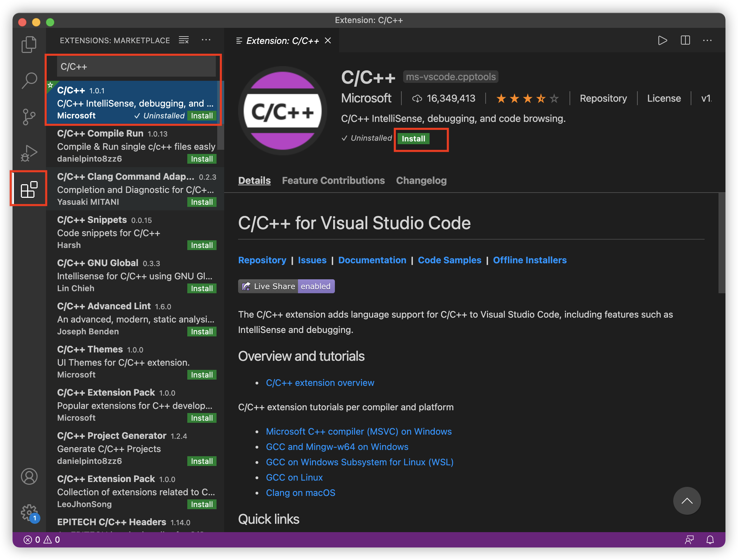Click the extensions search field
738x560 pixels.
pos(136,67)
